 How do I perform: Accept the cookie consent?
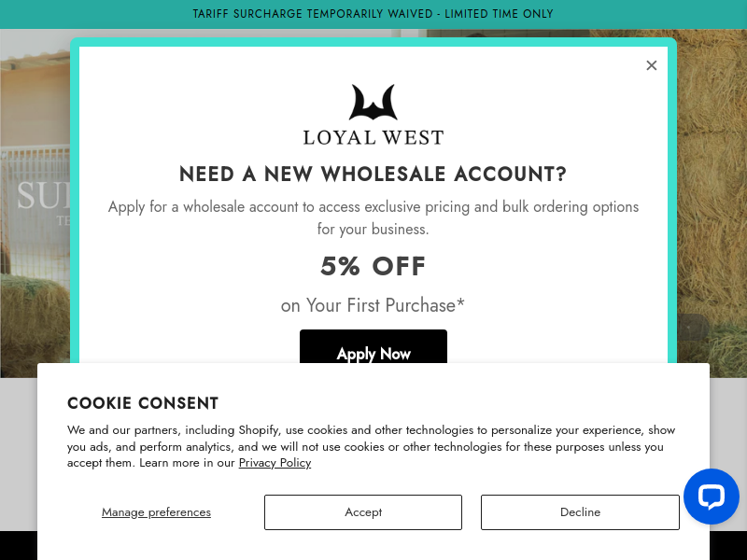point(363,512)
